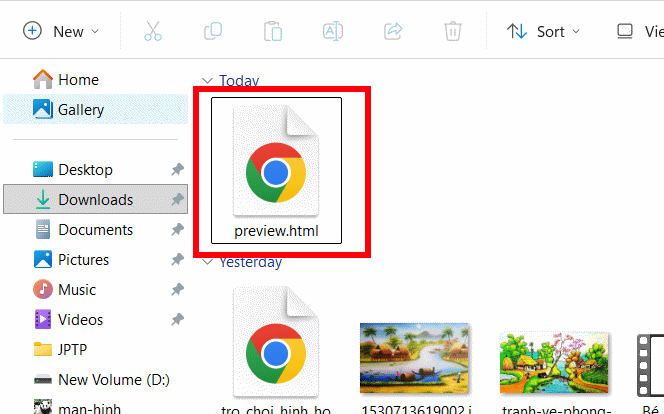Screen dimensions: 664x414
Task: Unpin Desktop using its pin icon
Action: click(x=177, y=170)
